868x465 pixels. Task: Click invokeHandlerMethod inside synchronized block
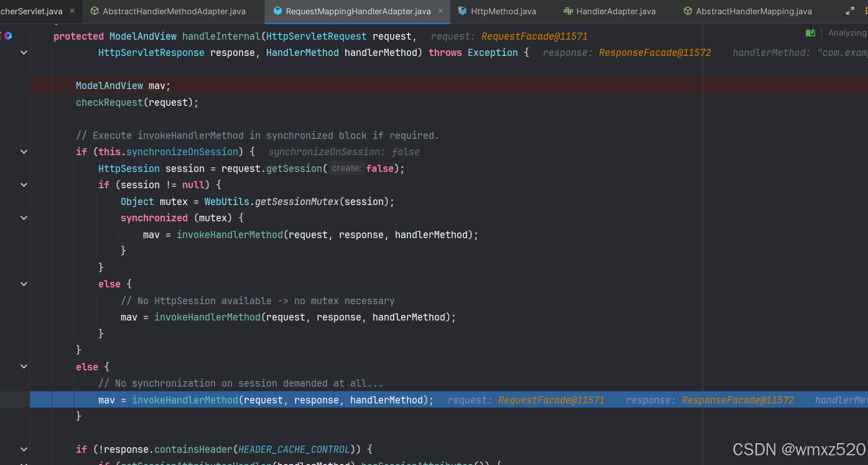229,235
